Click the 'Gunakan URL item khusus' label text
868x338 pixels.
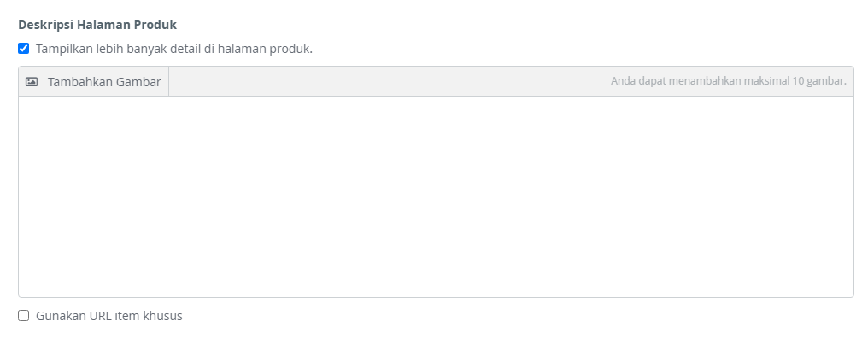tap(109, 316)
